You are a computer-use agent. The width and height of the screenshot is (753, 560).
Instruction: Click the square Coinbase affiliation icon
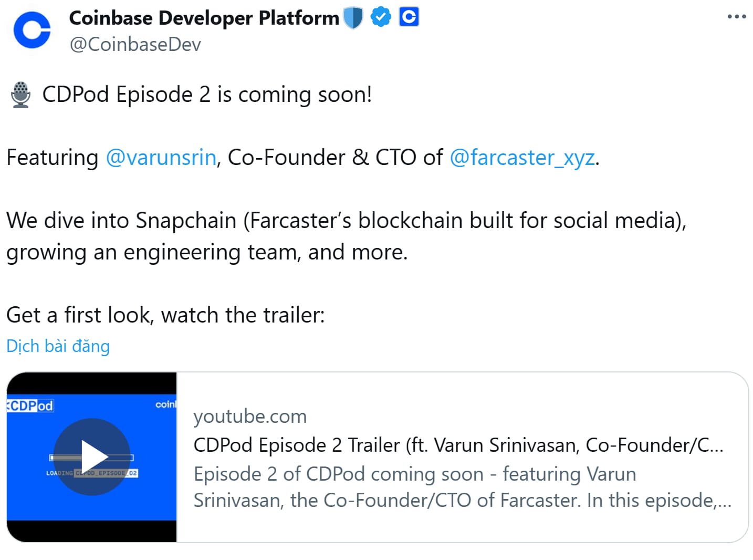click(409, 16)
